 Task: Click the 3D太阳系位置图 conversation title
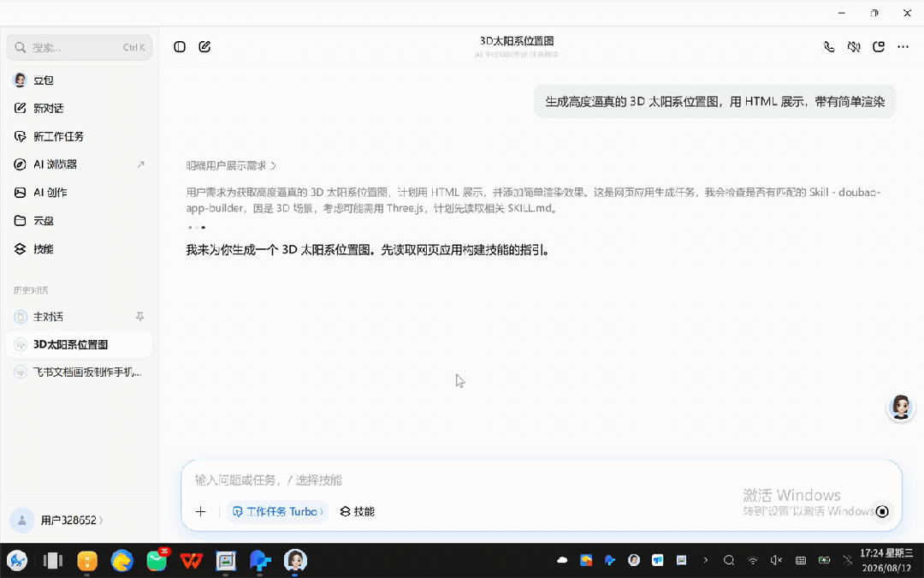pos(517,41)
